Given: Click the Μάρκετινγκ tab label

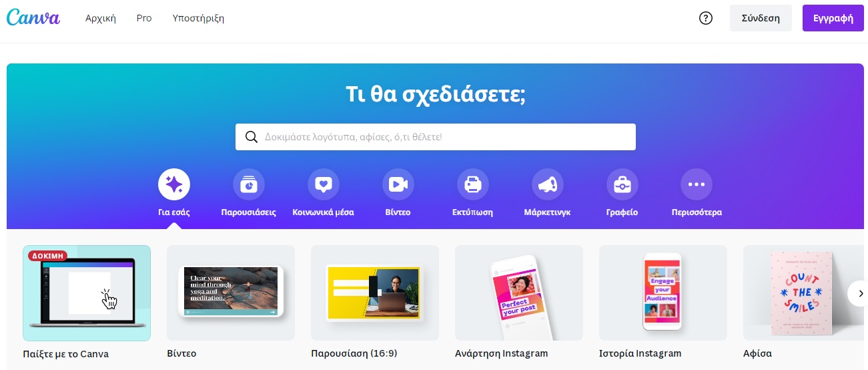Looking at the screenshot, I should [x=548, y=212].
